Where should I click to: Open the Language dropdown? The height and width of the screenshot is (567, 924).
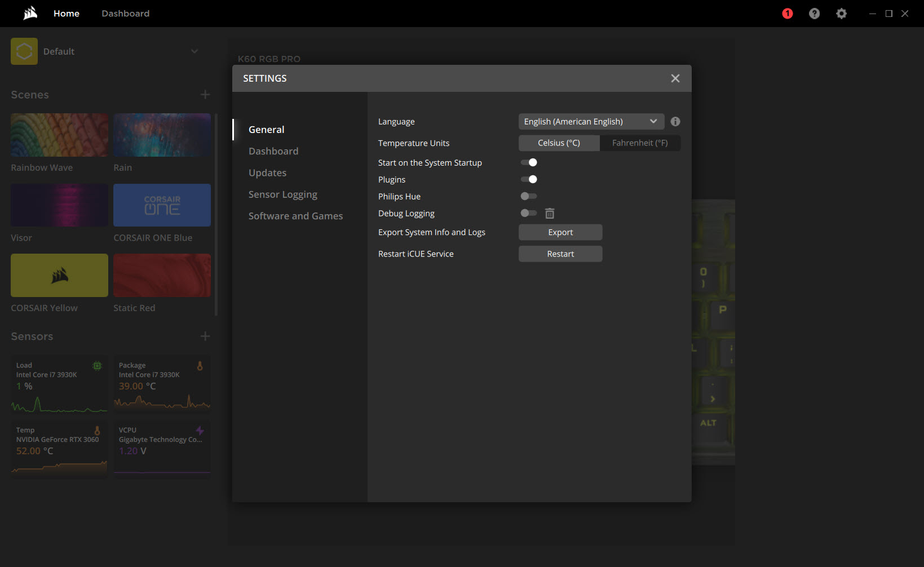tap(591, 122)
